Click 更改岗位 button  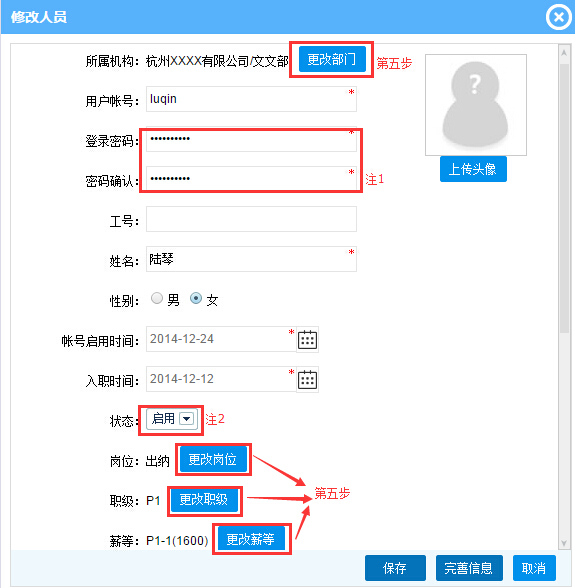(213, 459)
